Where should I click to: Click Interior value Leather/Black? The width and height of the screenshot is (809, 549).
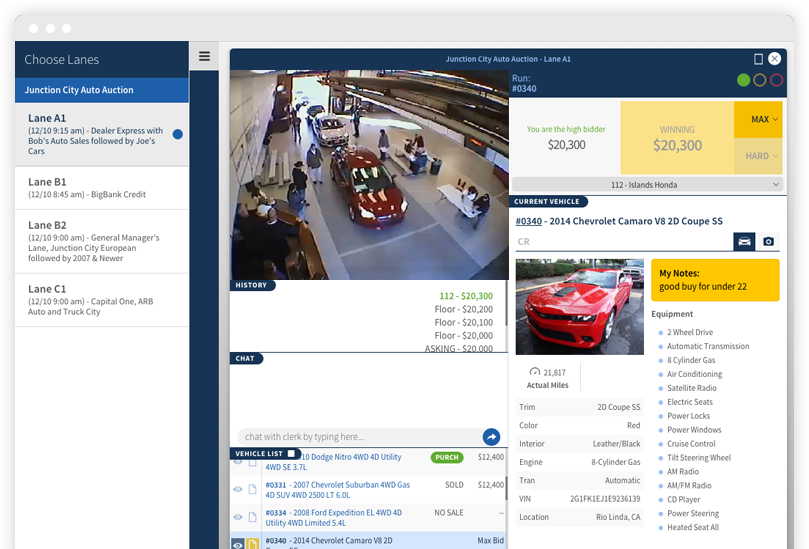pos(616,444)
